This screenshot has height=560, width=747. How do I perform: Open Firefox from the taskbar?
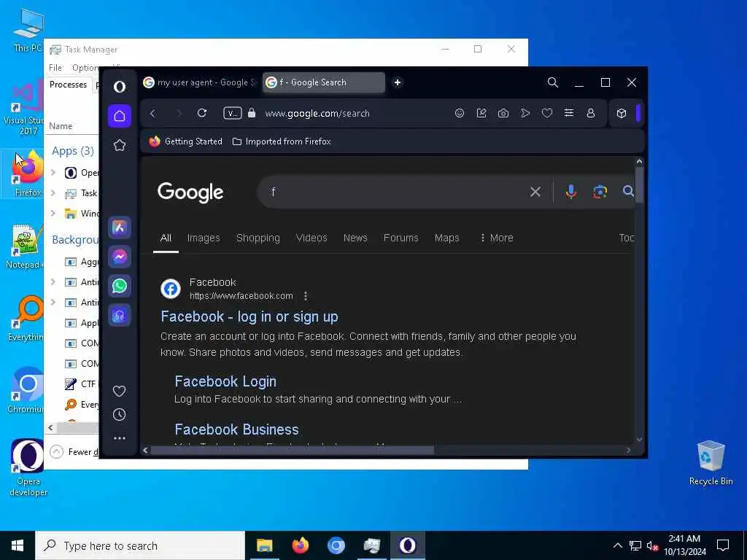click(300, 545)
